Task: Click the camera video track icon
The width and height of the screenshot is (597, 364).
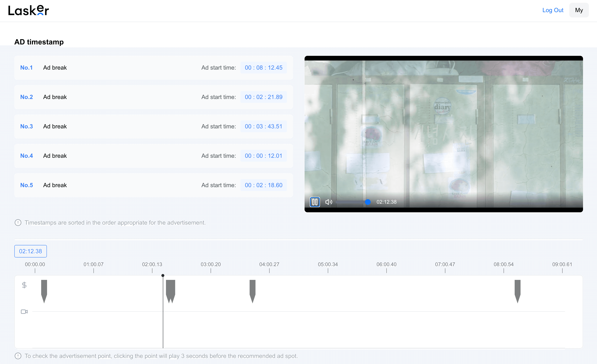Action: [24, 311]
